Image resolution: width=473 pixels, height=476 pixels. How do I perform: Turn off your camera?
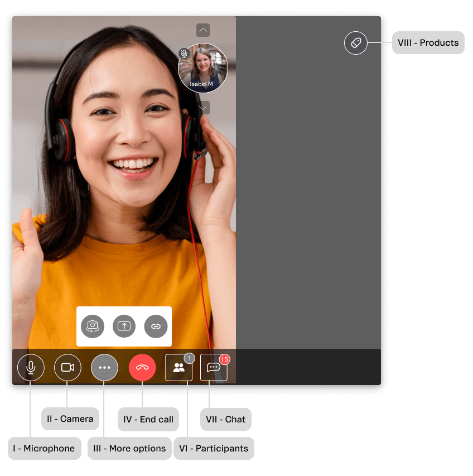[67, 367]
